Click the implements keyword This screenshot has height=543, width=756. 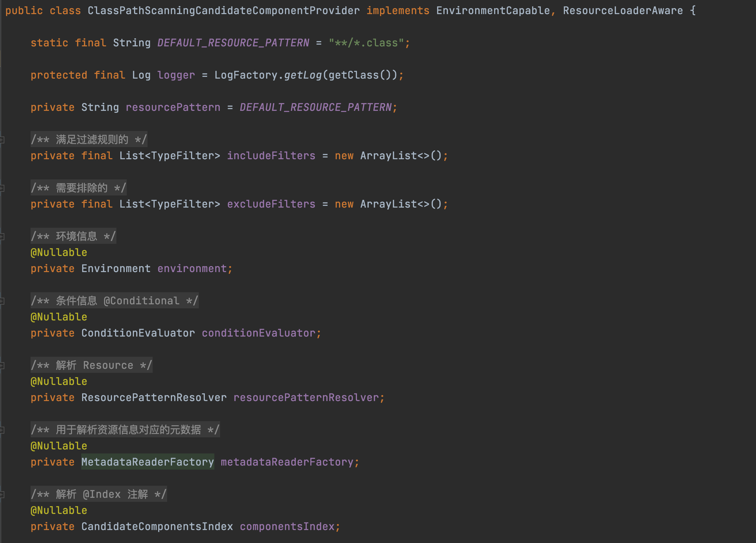398,11
